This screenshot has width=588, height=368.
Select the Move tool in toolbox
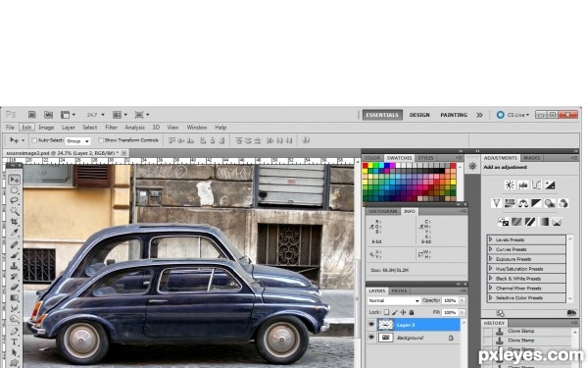point(15,180)
